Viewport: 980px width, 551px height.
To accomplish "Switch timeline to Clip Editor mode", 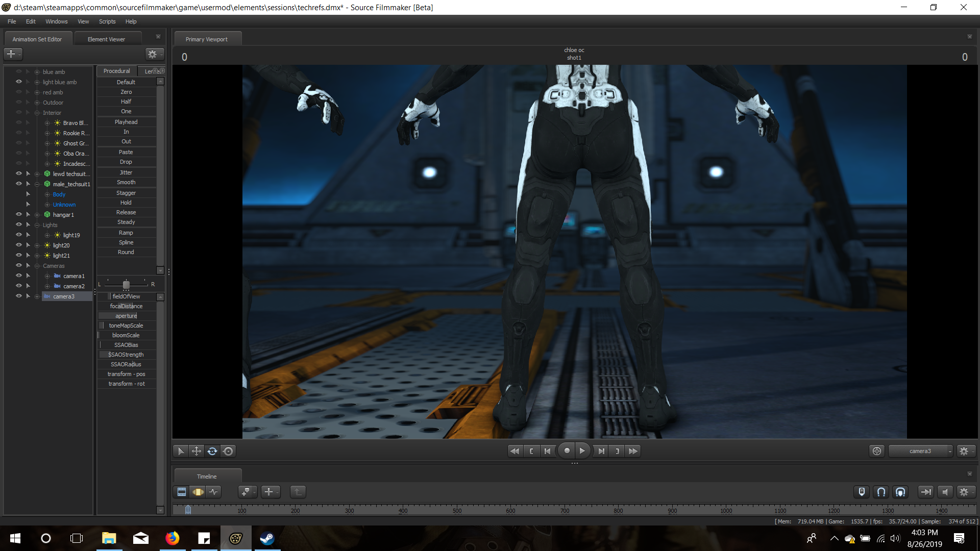I will coord(181,492).
